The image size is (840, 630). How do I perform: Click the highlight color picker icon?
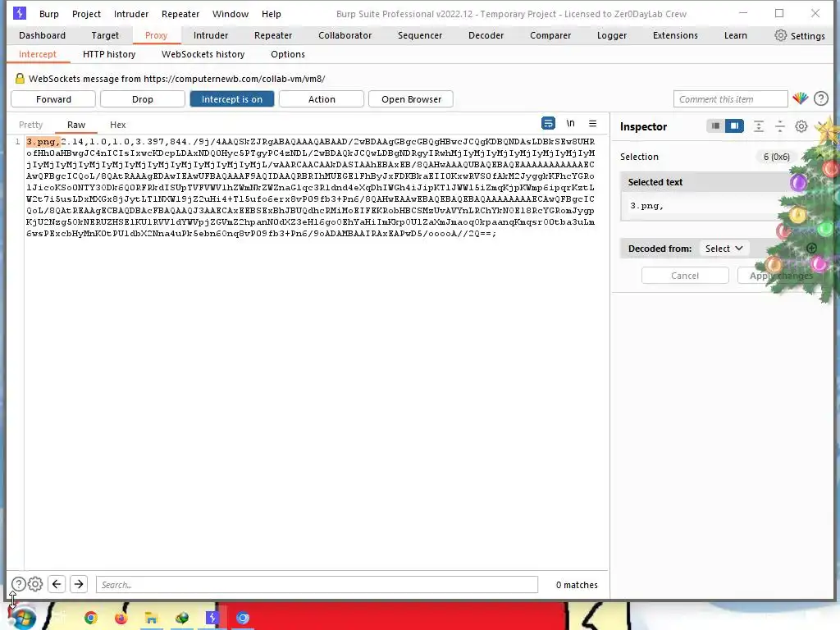801,98
